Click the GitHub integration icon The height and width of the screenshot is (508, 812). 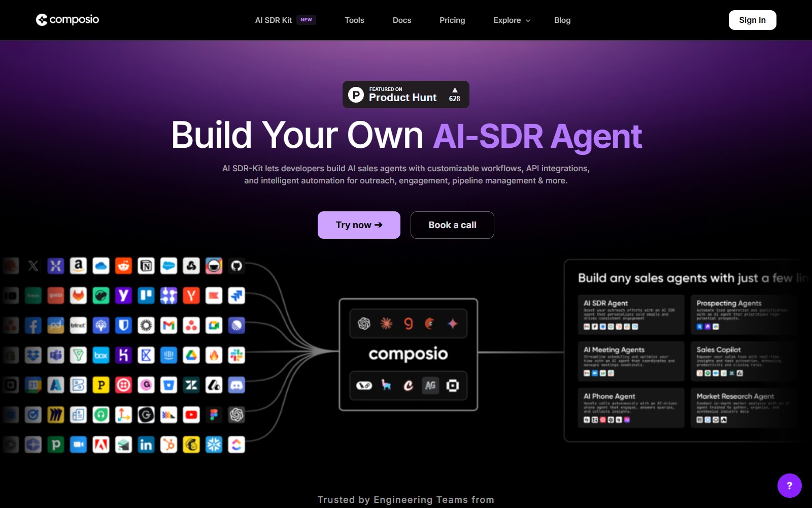point(236,266)
